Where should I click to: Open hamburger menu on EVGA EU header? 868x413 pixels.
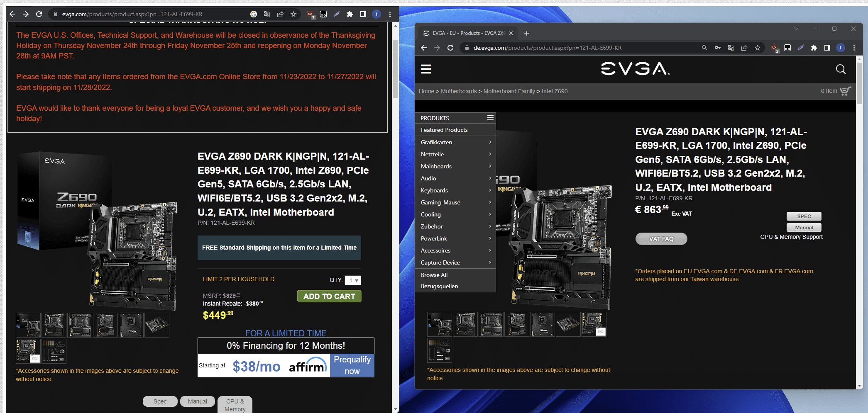426,69
